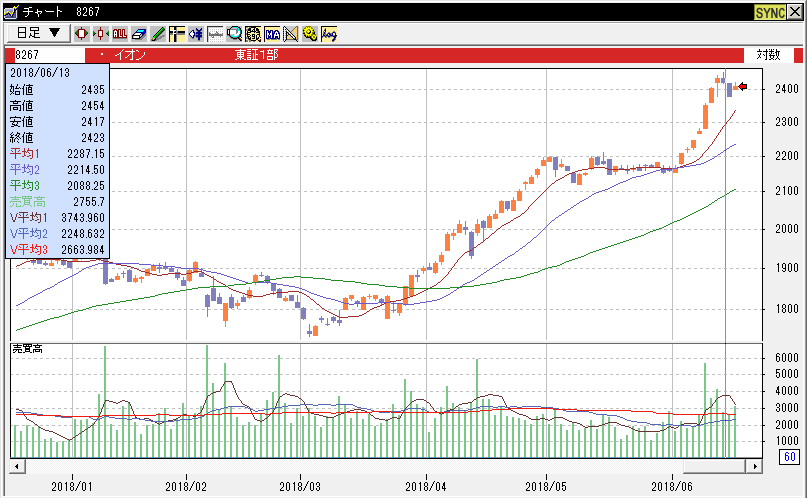Click the left scroll arrow of the chart
This screenshot has height=498, width=807.
pos(16,466)
